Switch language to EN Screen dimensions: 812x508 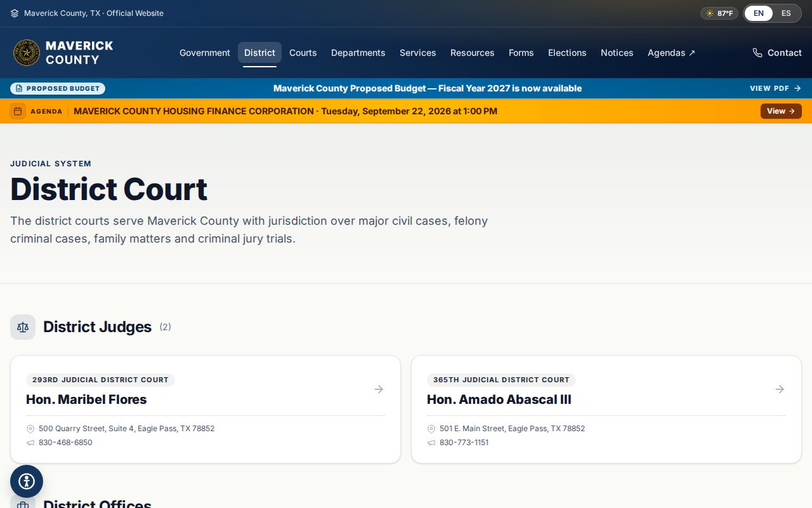[759, 13]
